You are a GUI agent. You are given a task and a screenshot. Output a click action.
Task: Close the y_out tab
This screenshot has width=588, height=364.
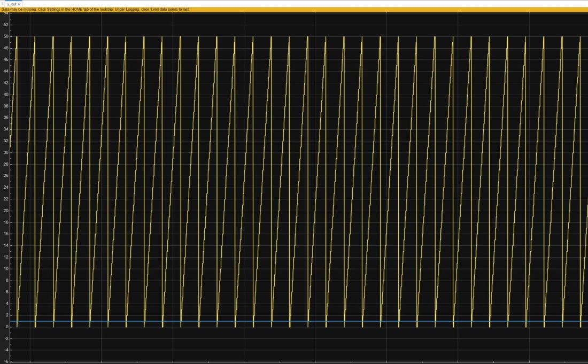click(x=19, y=4)
